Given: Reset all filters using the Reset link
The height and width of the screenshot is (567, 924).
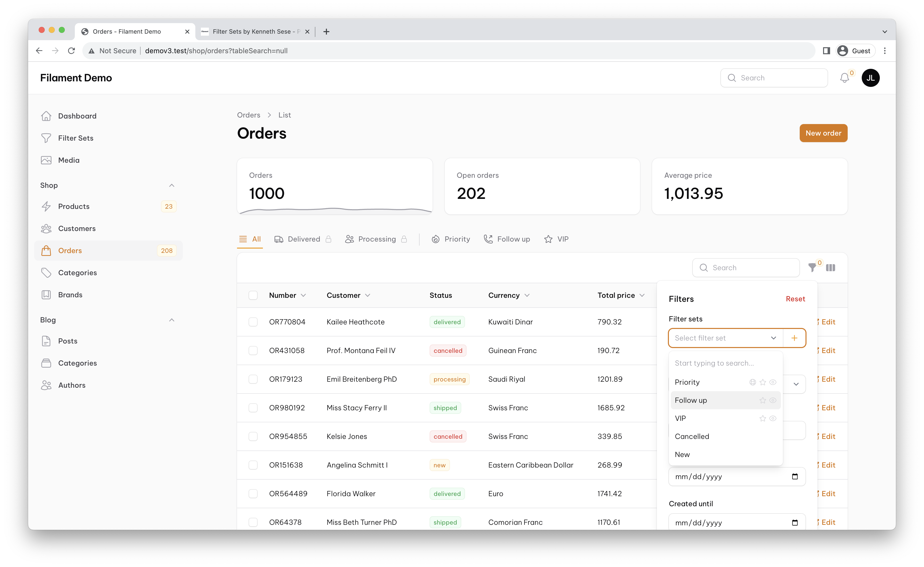Looking at the screenshot, I should tap(795, 299).
